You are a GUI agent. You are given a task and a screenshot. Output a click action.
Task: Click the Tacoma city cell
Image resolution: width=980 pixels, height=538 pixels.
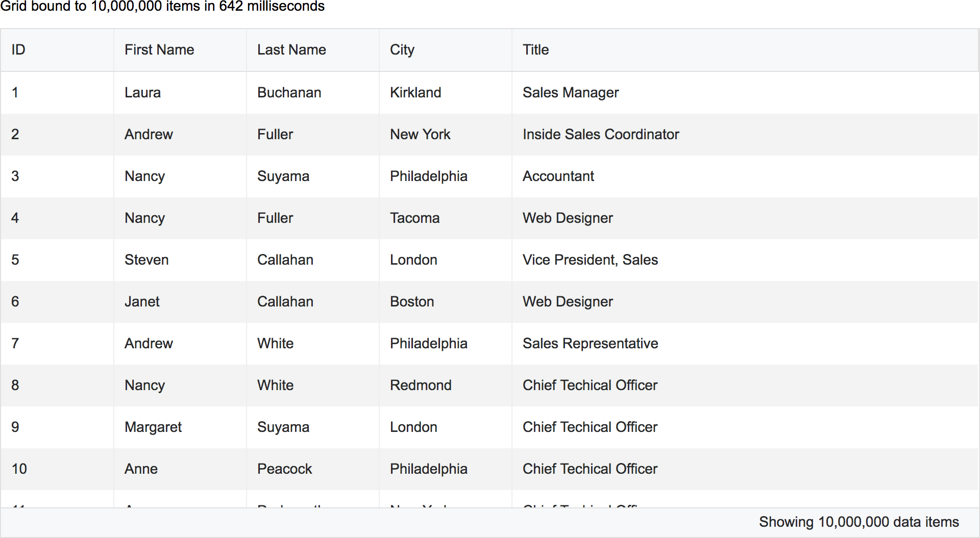(414, 218)
